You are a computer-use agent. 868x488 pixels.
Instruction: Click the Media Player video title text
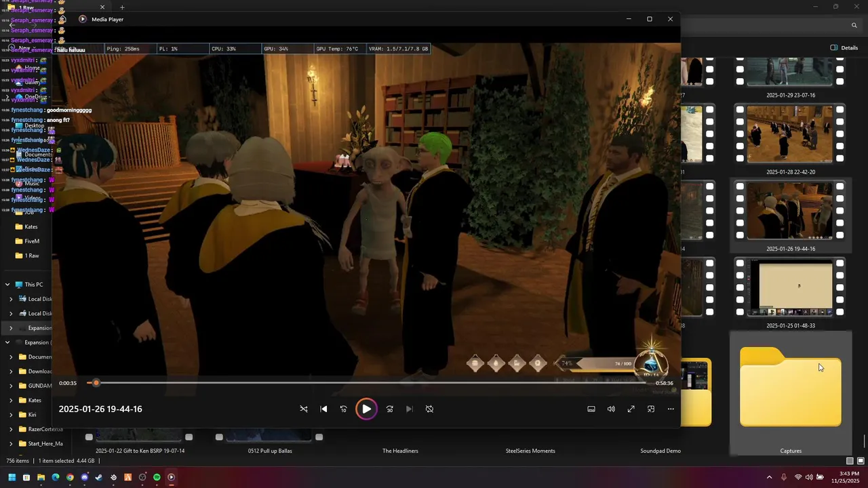point(100,409)
